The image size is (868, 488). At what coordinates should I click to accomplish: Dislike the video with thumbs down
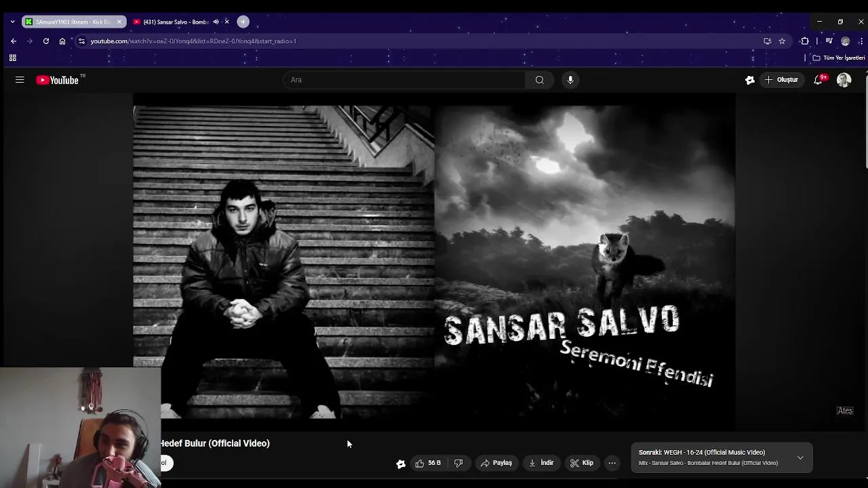coord(458,463)
